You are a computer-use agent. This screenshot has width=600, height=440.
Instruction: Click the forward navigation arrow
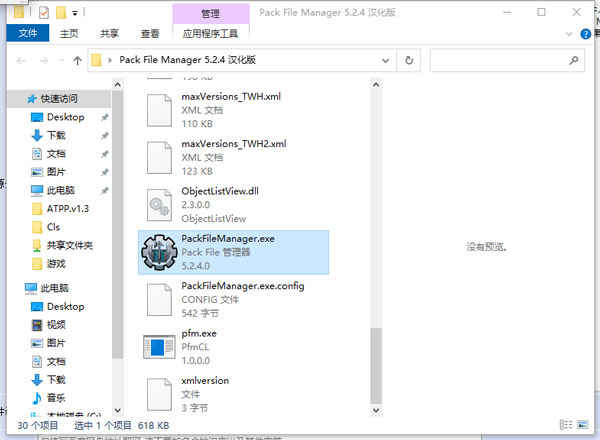click(x=44, y=60)
